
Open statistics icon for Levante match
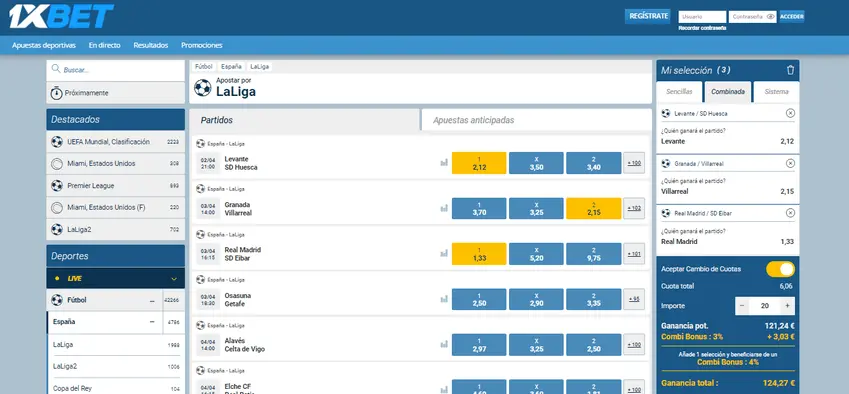pos(444,162)
